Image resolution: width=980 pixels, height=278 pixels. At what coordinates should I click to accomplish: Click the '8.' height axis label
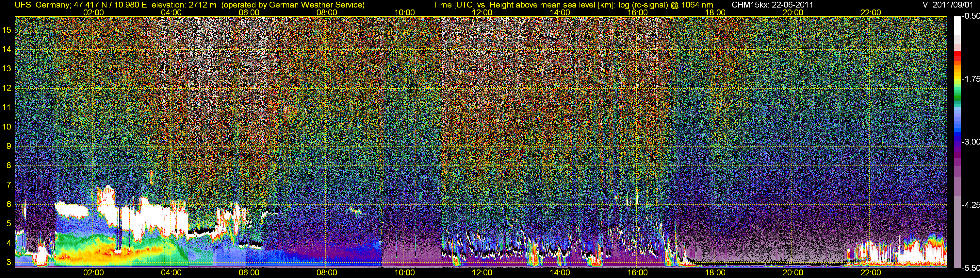[x=9, y=165]
